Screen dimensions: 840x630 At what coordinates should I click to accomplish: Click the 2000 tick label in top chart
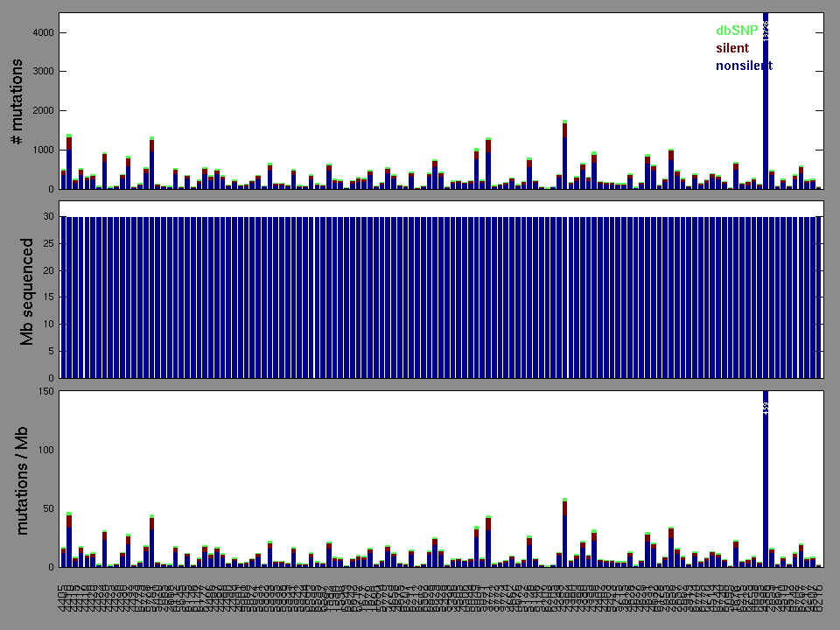tap(40, 111)
